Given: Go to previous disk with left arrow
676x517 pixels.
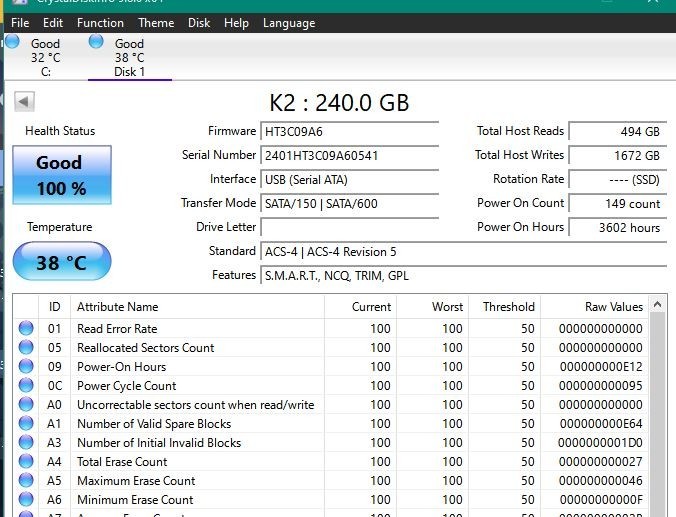Looking at the screenshot, I should click(x=24, y=102).
